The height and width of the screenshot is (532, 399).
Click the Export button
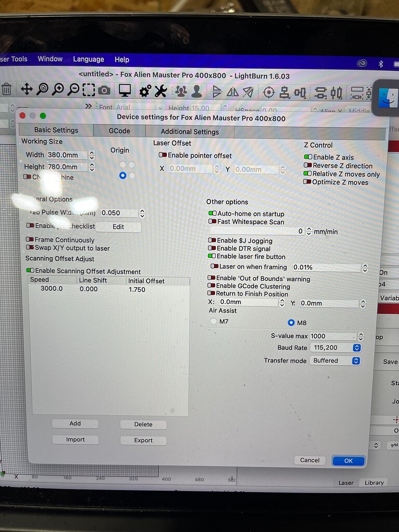pos(143,440)
